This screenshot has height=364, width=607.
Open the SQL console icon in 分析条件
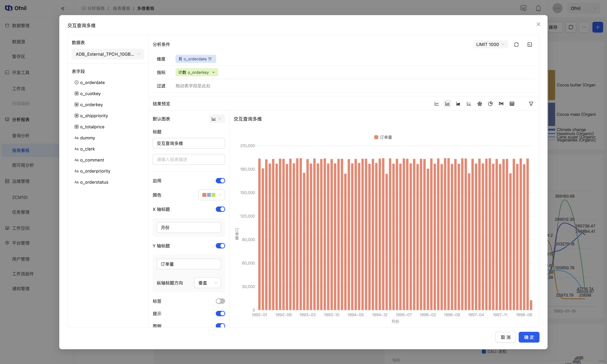530,44
